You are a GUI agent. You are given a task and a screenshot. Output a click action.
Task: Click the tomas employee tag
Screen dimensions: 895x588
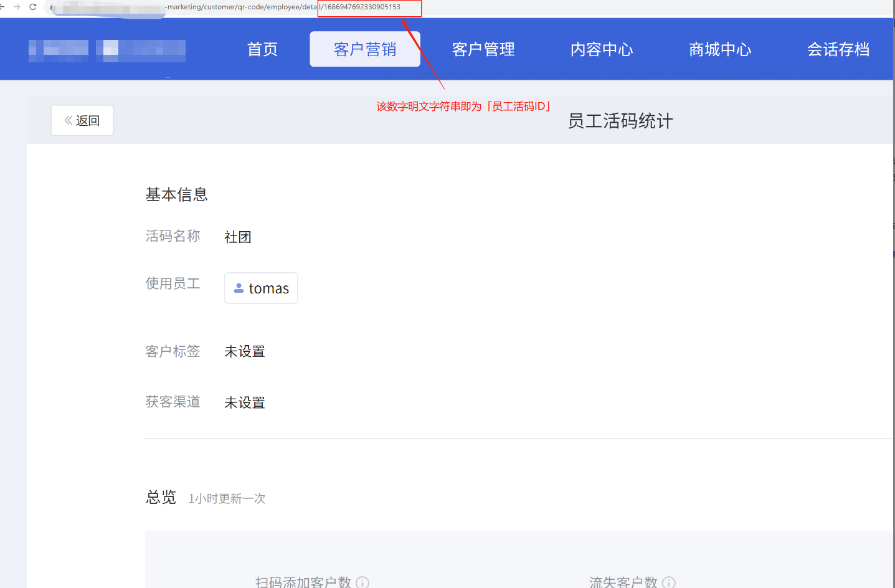(x=261, y=288)
